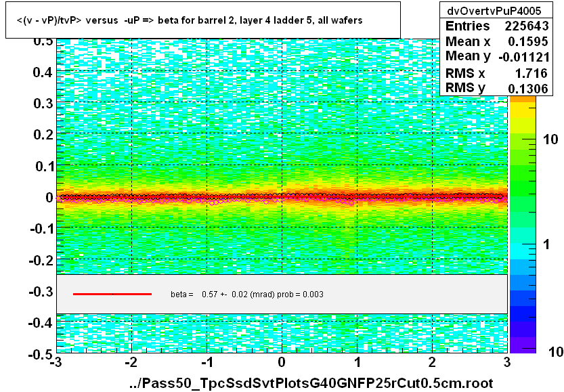
Task: Click the x-axis label -2
Action: (131, 362)
